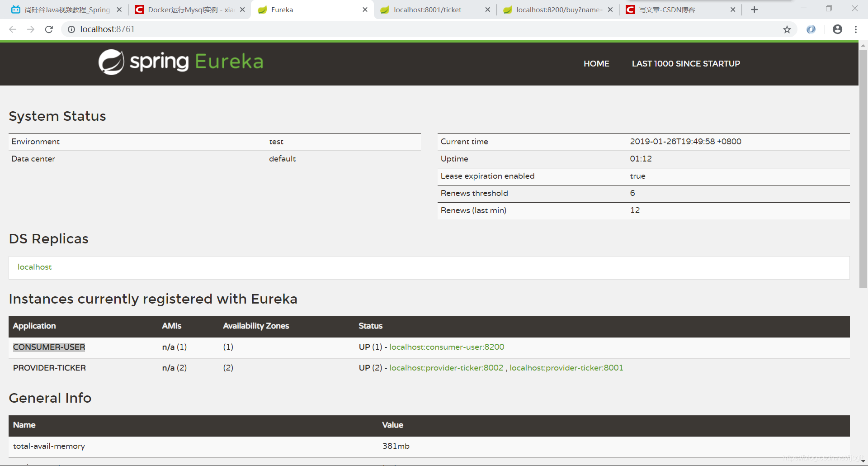Viewport: 868px width, 466px height.
Task: Click the Environment value test
Action: tap(276, 142)
